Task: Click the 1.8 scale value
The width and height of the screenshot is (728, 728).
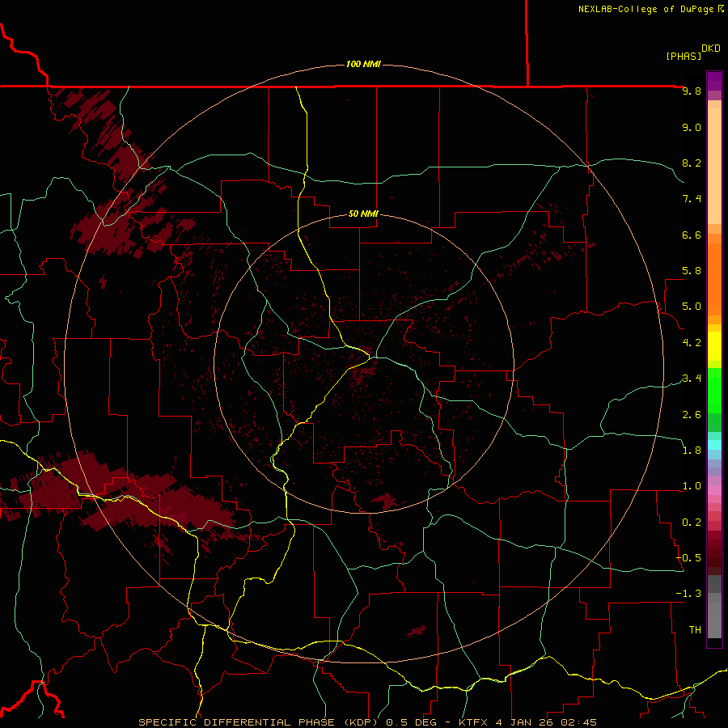Action: coord(692,451)
